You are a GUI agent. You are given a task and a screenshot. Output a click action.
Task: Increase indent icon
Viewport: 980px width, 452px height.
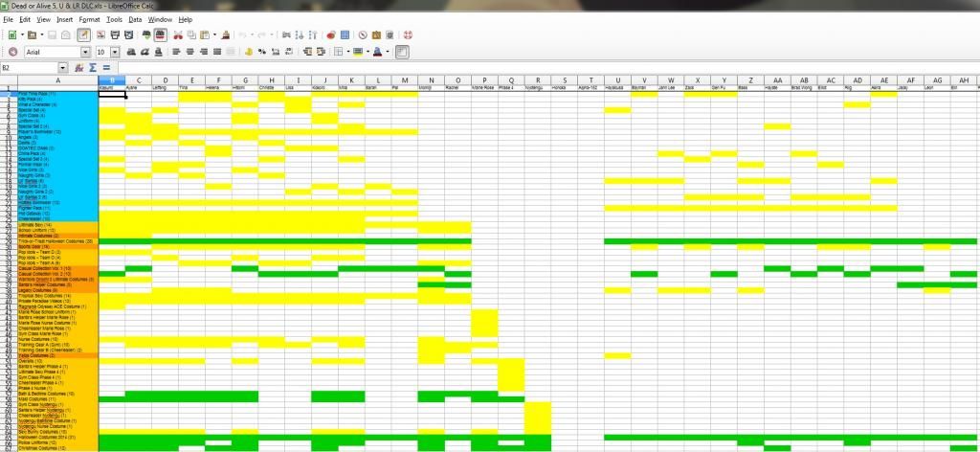322,52
